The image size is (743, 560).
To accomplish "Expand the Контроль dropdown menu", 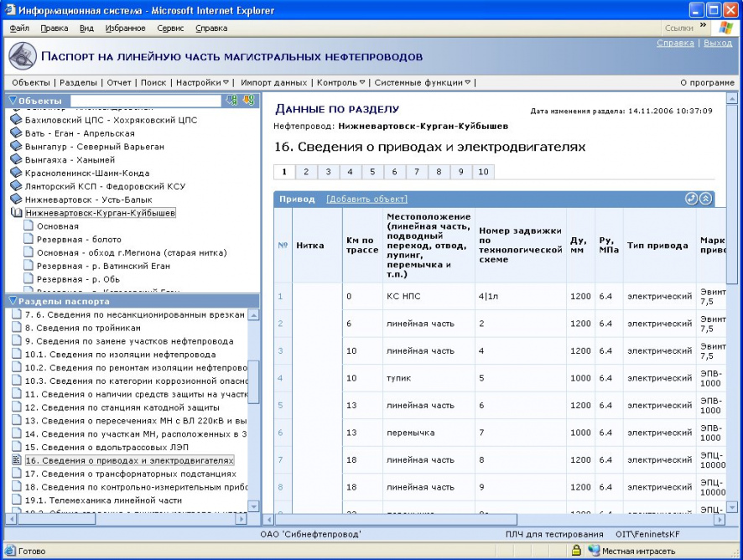I will pos(340,82).
